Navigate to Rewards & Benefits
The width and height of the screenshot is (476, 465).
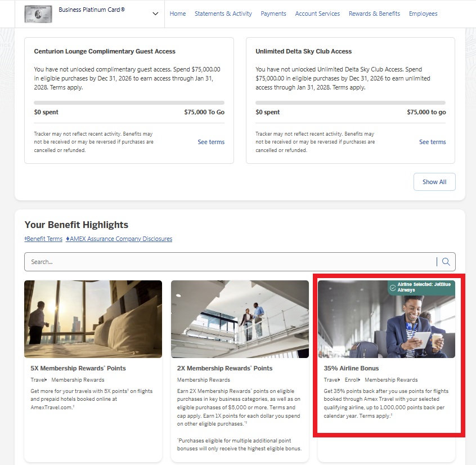(x=374, y=14)
